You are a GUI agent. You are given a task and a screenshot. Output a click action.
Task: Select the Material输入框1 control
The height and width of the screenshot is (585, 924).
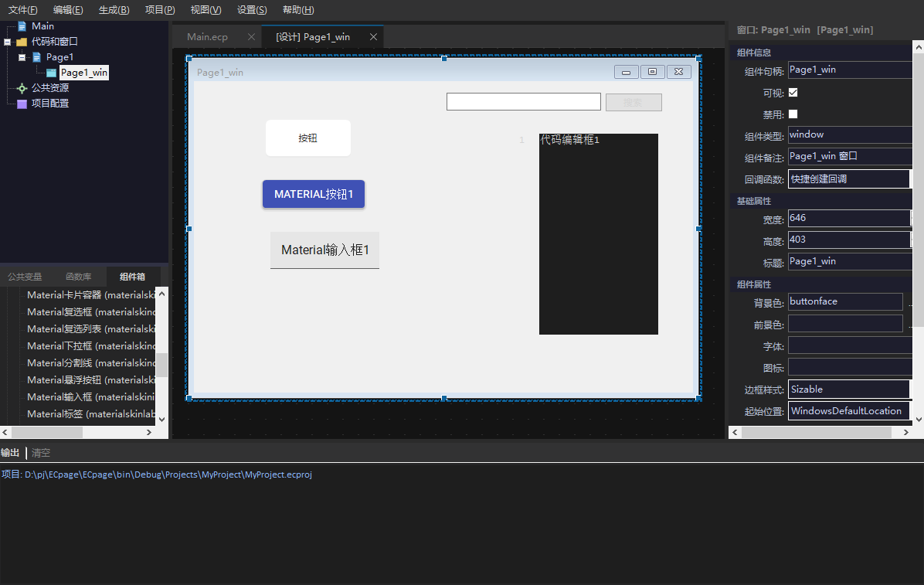(x=324, y=250)
